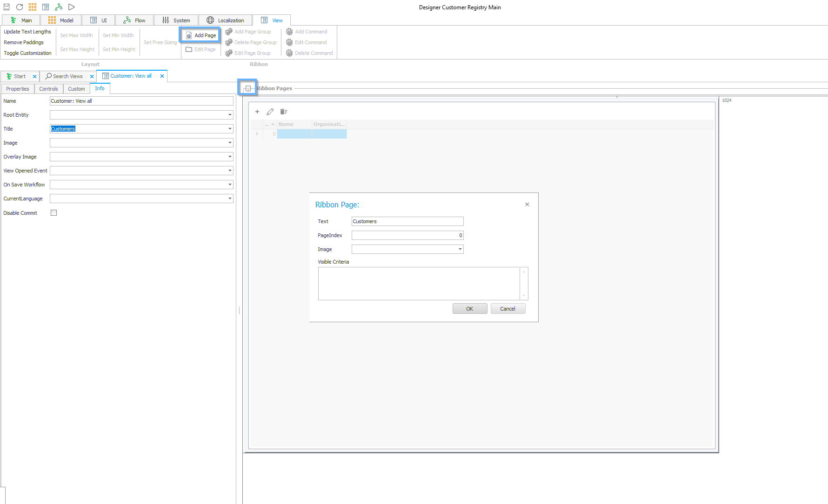Image resolution: width=828 pixels, height=504 pixels.
Task: Click the Delete Command gear icon
Action: 289,53
